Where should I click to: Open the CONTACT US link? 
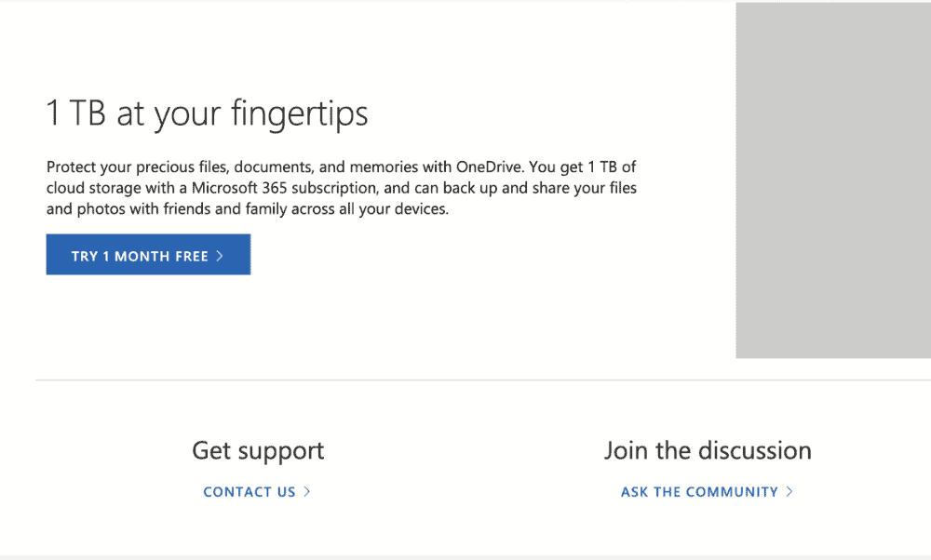pyautogui.click(x=257, y=492)
